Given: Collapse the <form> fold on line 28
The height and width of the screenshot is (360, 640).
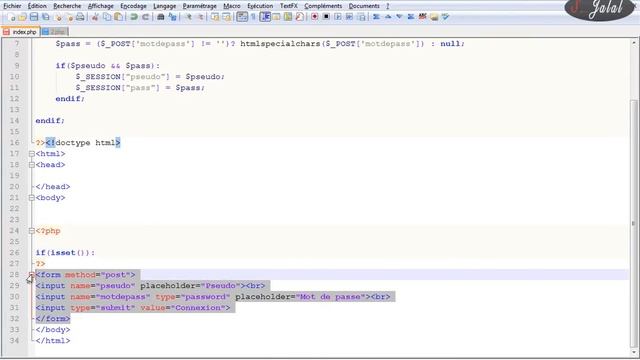Looking at the screenshot, I should (x=31, y=275).
